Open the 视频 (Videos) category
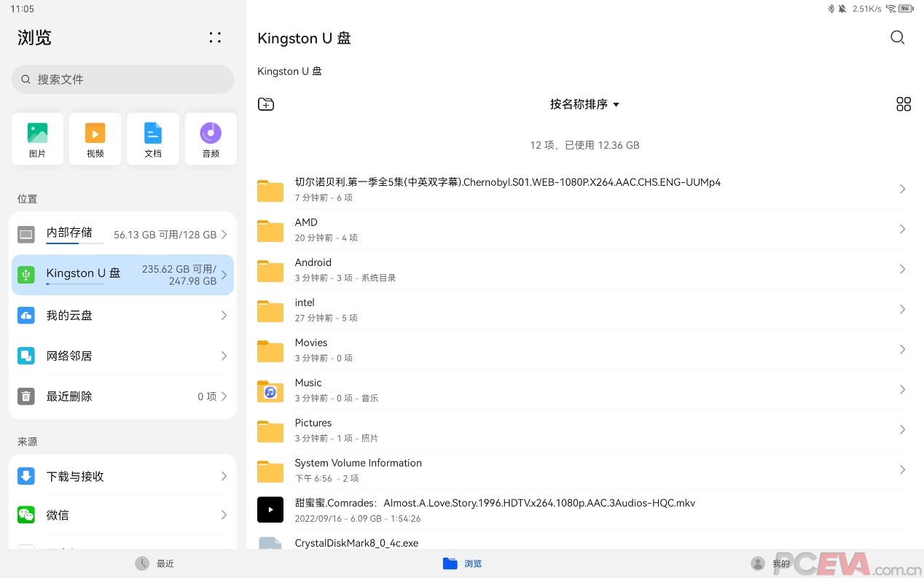 [95, 138]
